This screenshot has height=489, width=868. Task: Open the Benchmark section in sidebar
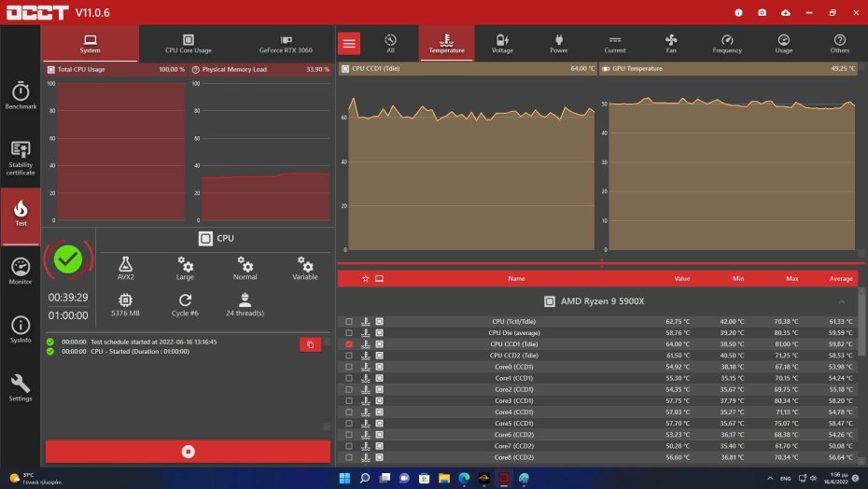(21, 94)
